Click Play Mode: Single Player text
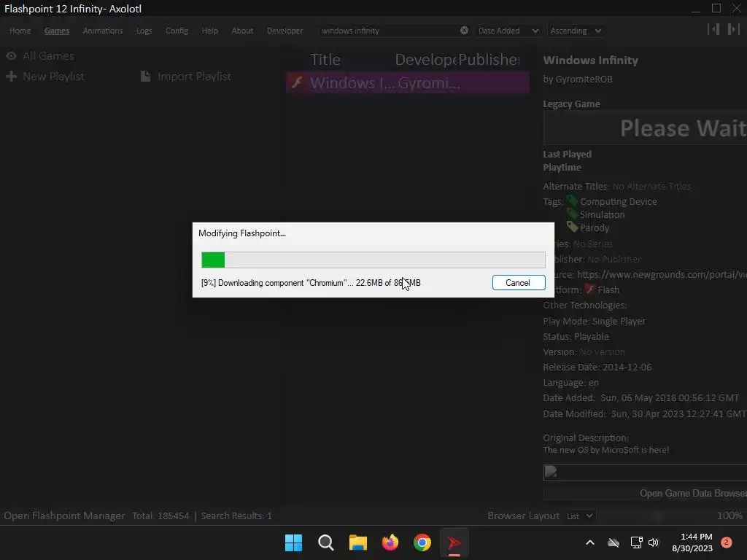The height and width of the screenshot is (560, 747). point(594,321)
